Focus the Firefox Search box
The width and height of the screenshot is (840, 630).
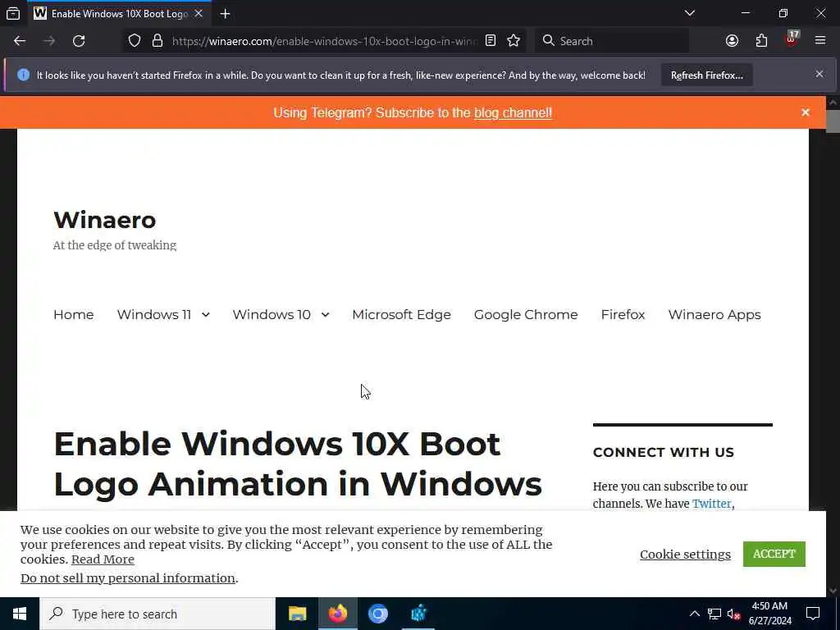click(x=612, y=41)
